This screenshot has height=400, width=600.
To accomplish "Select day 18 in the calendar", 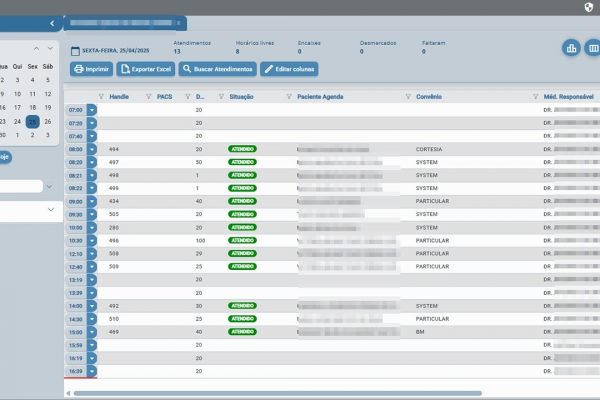I will tap(33, 108).
